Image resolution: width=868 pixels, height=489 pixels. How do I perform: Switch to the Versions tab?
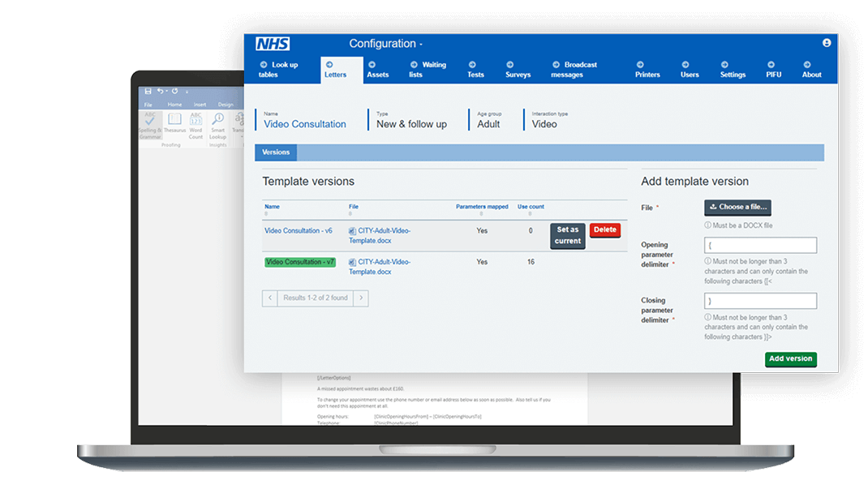[276, 152]
